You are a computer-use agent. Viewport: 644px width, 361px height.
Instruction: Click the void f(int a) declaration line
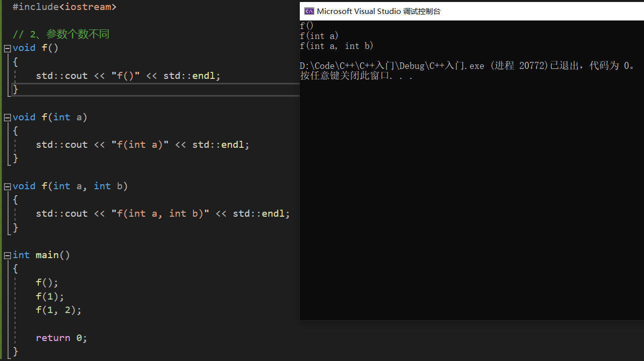(x=50, y=117)
